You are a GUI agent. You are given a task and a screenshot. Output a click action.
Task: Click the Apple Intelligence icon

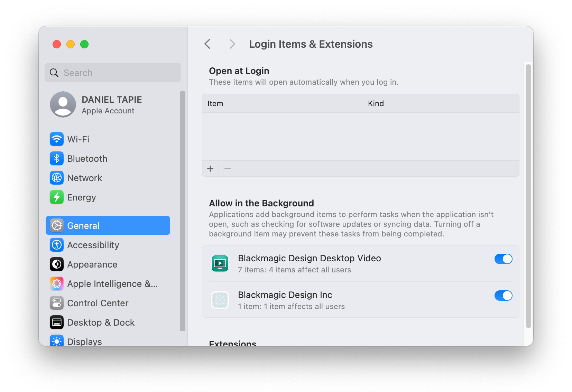coord(57,283)
